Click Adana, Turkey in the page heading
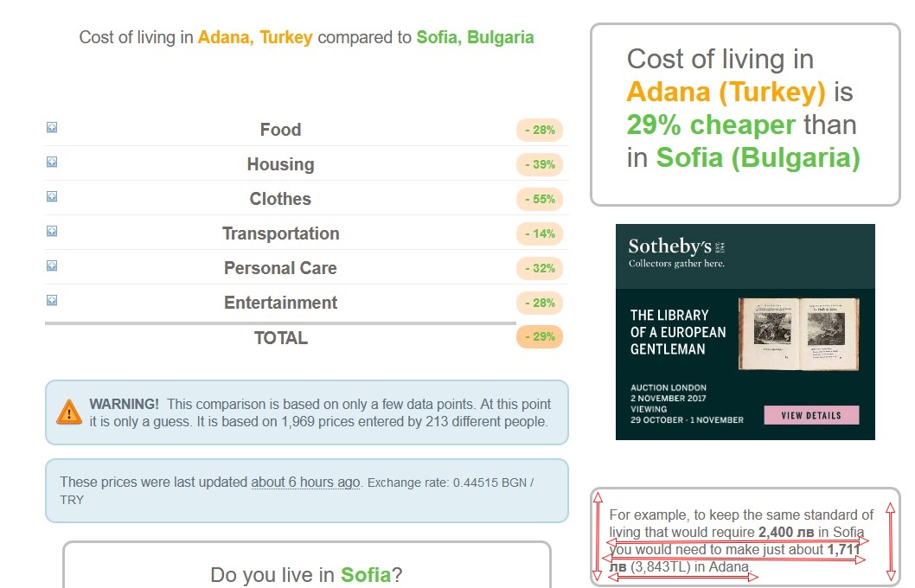The image size is (915, 588). click(x=255, y=38)
